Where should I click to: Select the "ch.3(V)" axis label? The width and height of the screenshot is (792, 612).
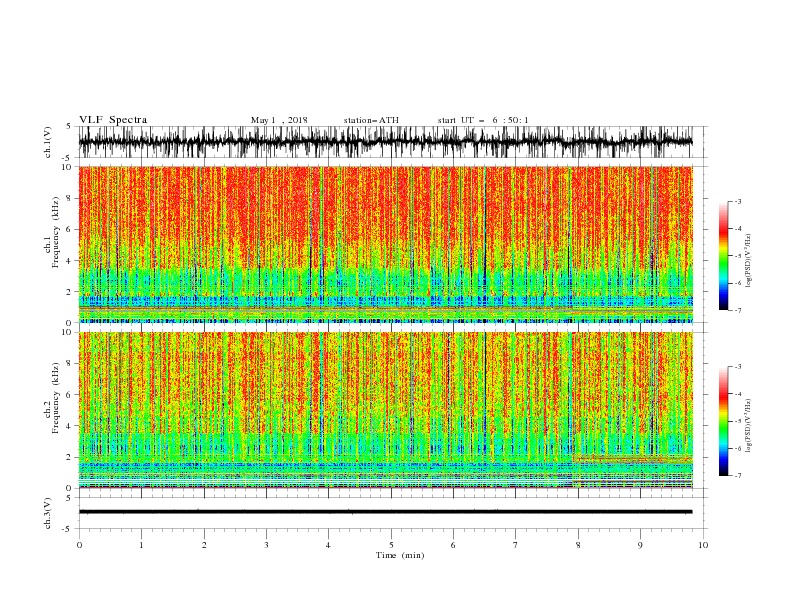[48, 513]
